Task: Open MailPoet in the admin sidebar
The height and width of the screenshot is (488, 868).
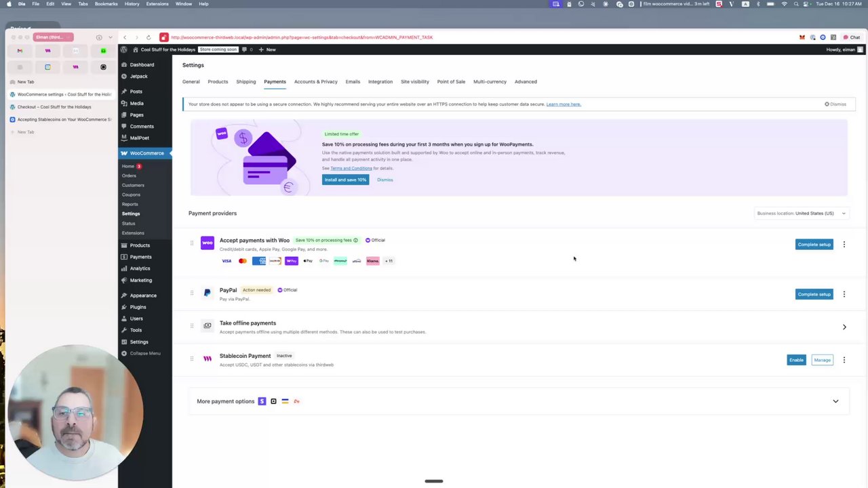Action: pyautogui.click(x=139, y=138)
